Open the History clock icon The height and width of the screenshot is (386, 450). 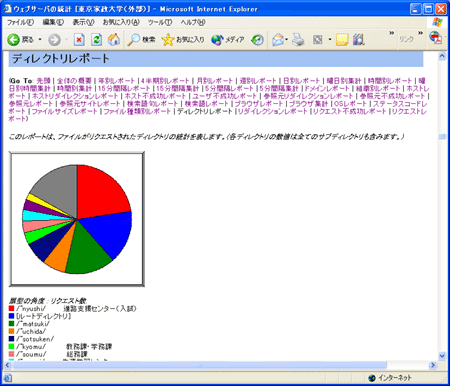click(257, 40)
